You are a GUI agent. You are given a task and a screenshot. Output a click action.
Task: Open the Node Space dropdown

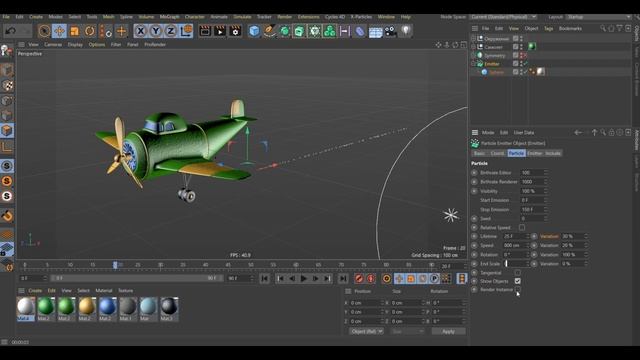click(503, 17)
